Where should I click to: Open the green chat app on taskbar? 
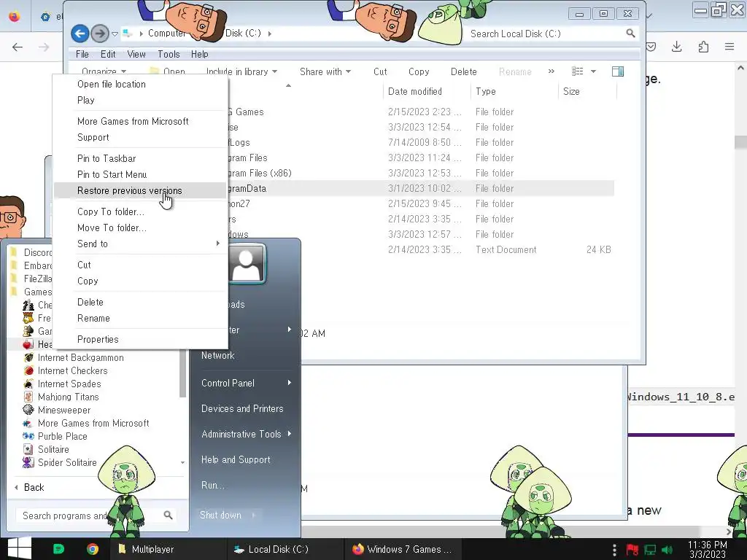(x=58, y=549)
